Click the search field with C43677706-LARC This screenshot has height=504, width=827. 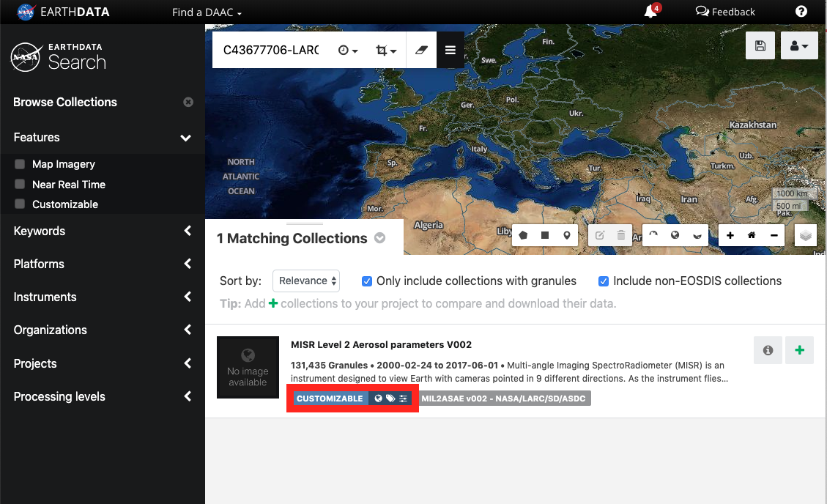[x=271, y=50]
